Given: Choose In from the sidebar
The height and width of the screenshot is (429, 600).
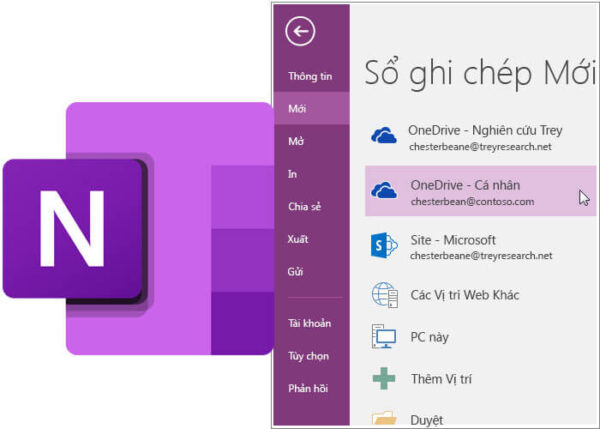Looking at the screenshot, I should [x=292, y=174].
